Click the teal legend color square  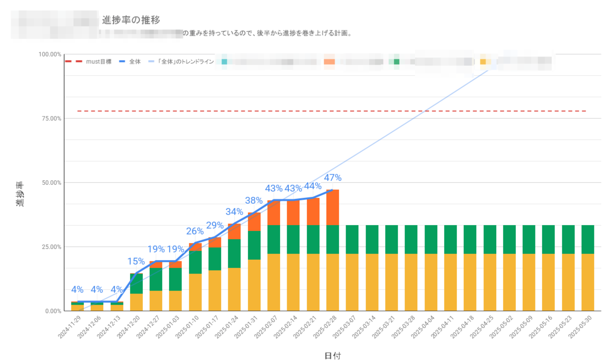coord(224,62)
